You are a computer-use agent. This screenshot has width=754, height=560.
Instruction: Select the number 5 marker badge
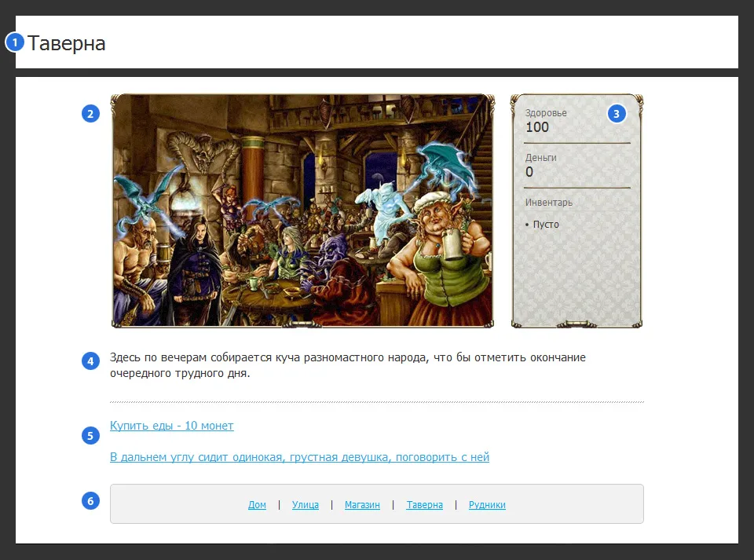point(90,435)
